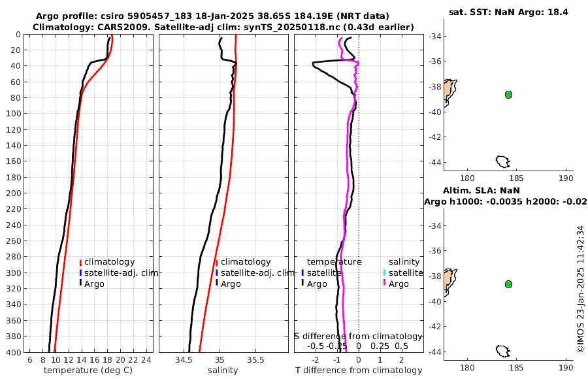Click the S difference tick label -0.25
The width and height of the screenshot is (588, 379).
(x=336, y=346)
